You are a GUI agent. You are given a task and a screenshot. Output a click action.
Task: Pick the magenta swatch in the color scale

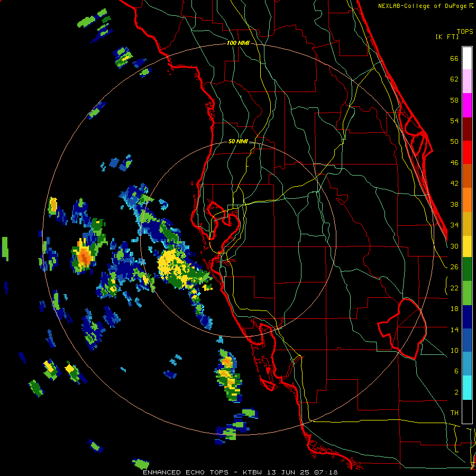tap(467, 105)
